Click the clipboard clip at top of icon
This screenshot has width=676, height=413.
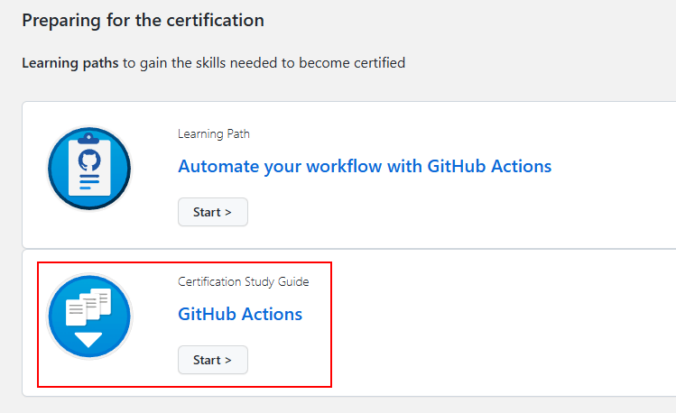tap(88, 138)
